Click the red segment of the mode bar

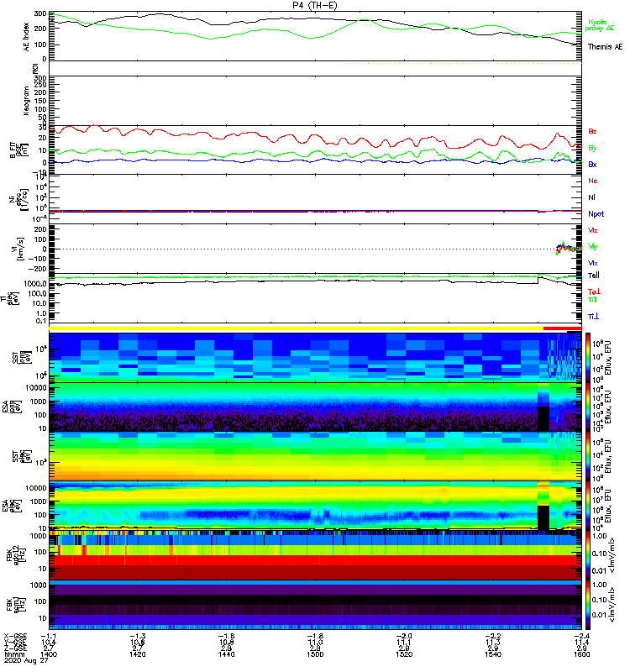pos(562,328)
